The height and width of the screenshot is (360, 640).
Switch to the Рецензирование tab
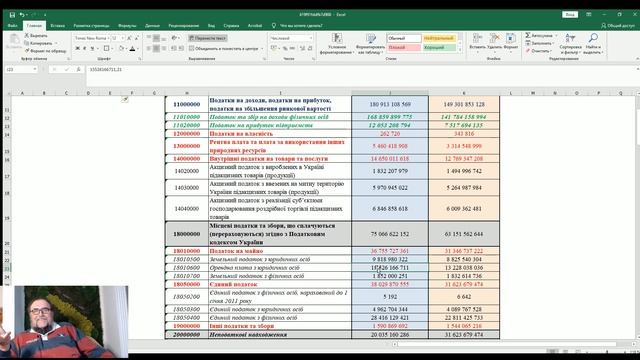point(184,26)
